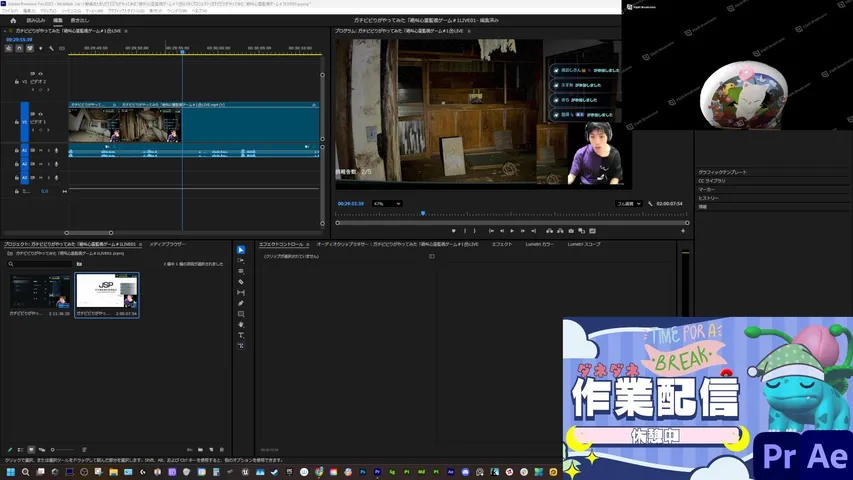
Task: Mute audio track A1
Action: (x=40, y=150)
